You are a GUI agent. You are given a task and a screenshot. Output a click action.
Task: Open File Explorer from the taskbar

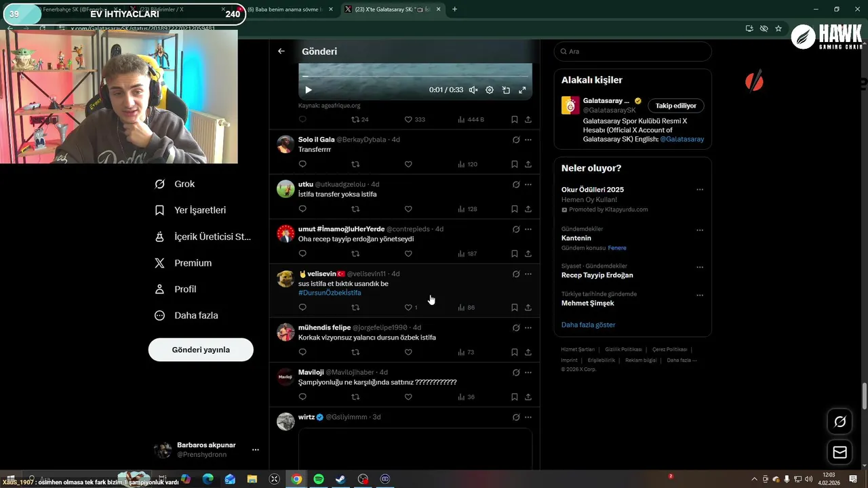pyautogui.click(x=252, y=479)
